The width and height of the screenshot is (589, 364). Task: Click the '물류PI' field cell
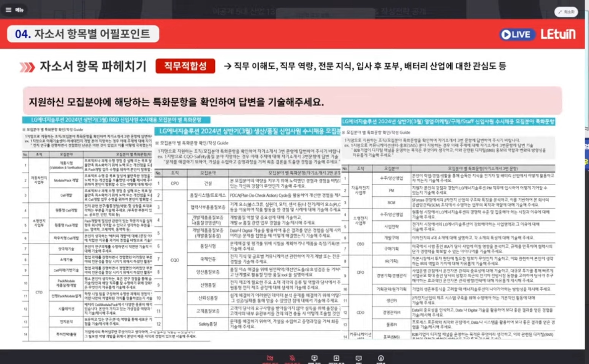click(x=391, y=325)
